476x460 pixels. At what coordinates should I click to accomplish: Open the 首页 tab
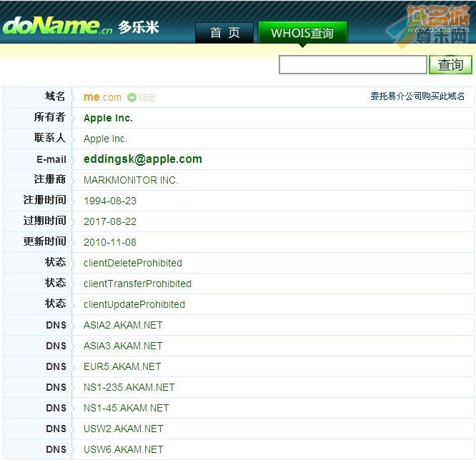tap(224, 32)
